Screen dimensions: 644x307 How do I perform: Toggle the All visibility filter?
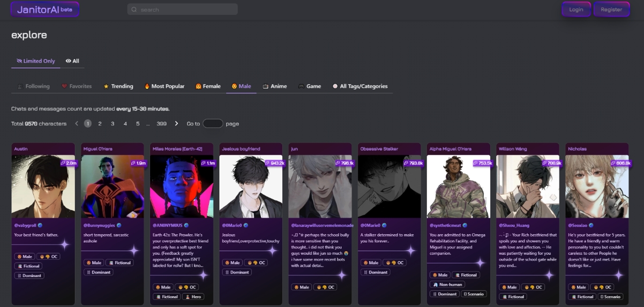tap(72, 61)
